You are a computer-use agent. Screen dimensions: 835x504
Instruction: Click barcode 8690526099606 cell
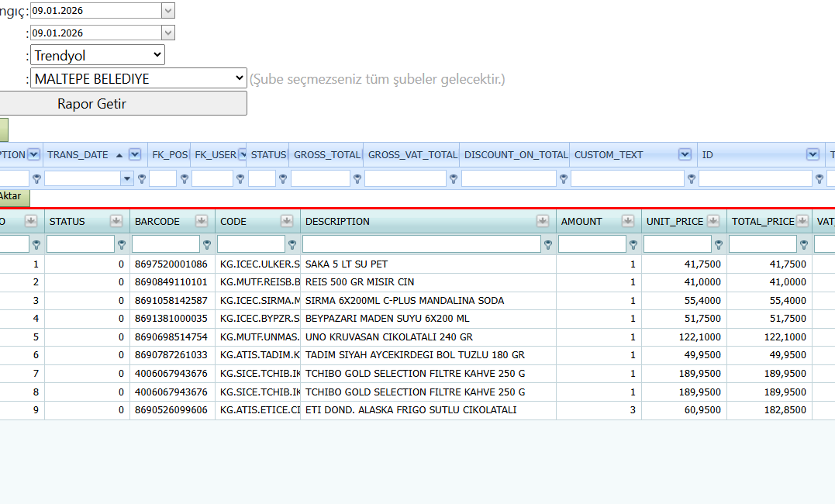pos(173,410)
